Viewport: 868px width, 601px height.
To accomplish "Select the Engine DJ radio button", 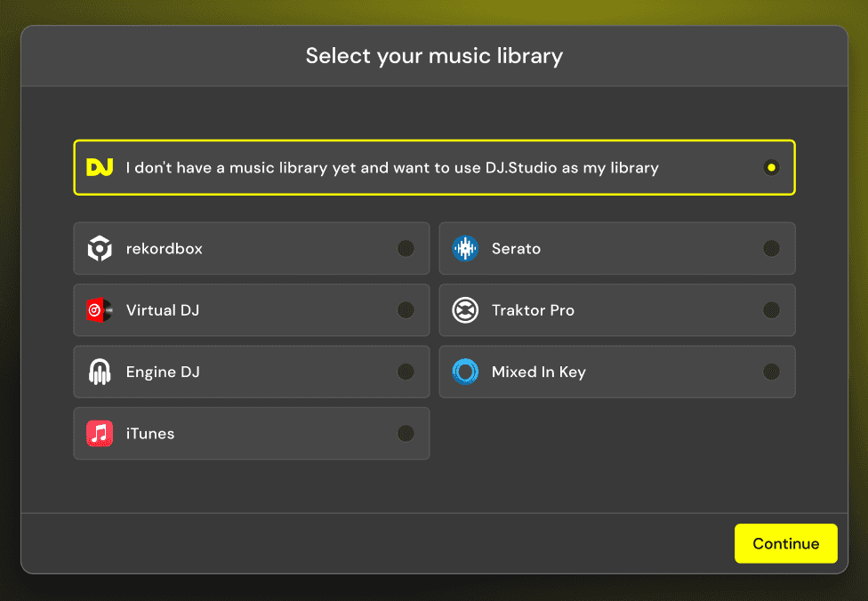I will click(x=406, y=372).
